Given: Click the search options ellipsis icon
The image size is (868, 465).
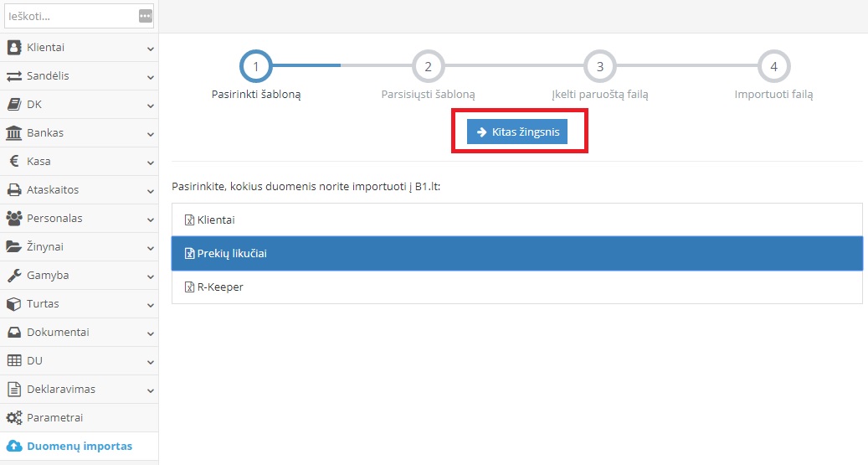Looking at the screenshot, I should (146, 16).
